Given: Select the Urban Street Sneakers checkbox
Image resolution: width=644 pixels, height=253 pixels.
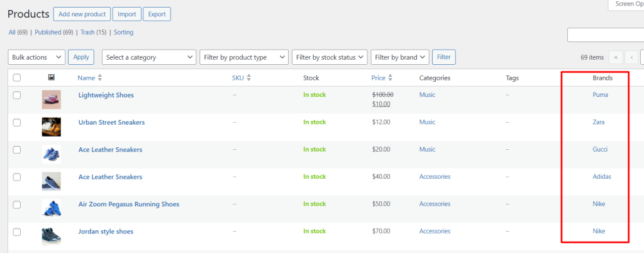Looking at the screenshot, I should point(17,122).
